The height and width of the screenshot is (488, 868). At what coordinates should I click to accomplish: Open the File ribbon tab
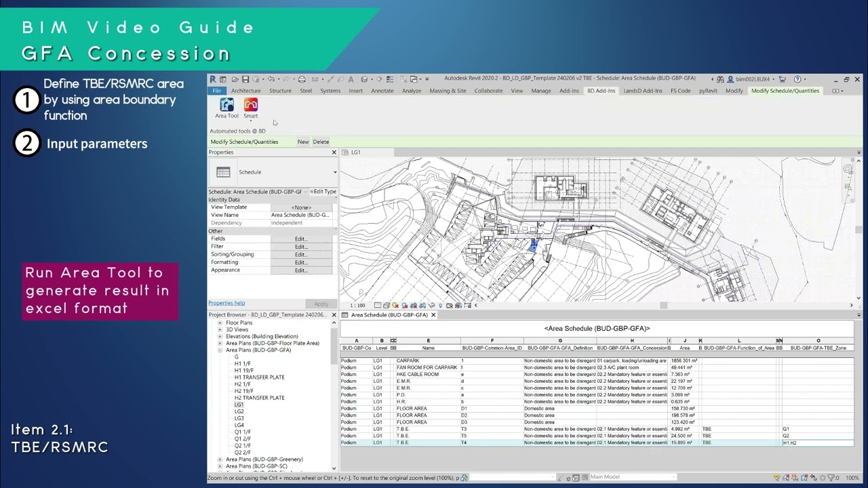[217, 91]
